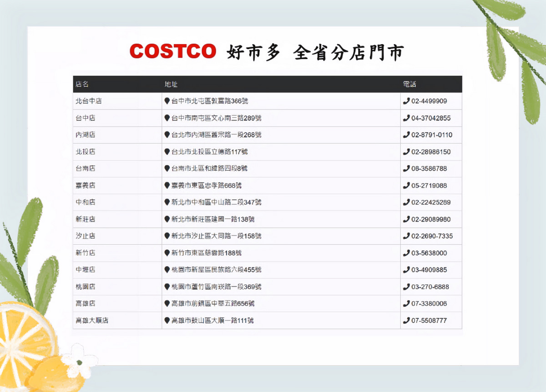Select the 北台中店 store name
The image size is (546, 392).
[x=89, y=101]
